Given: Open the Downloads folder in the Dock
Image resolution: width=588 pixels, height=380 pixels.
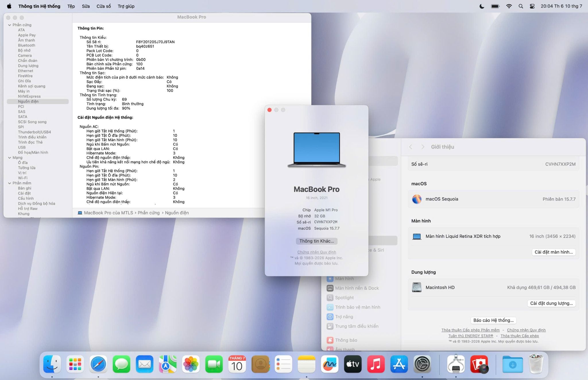Looking at the screenshot, I should 512,364.
